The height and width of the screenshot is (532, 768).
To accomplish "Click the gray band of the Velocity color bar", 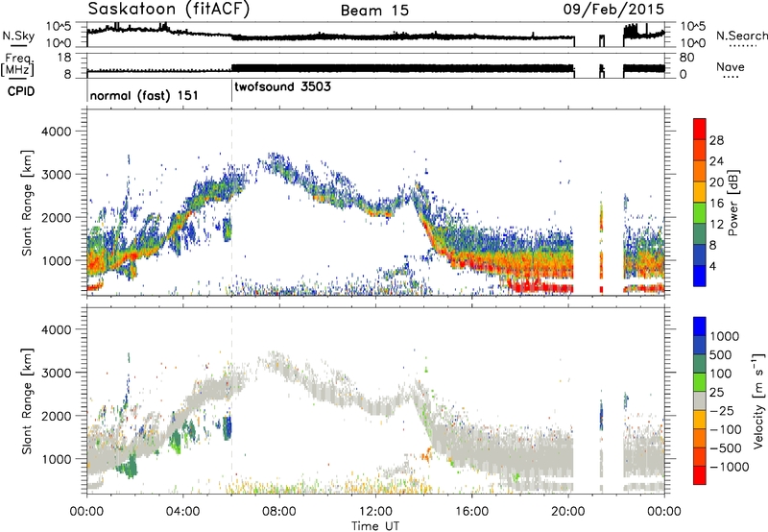I will click(x=700, y=400).
